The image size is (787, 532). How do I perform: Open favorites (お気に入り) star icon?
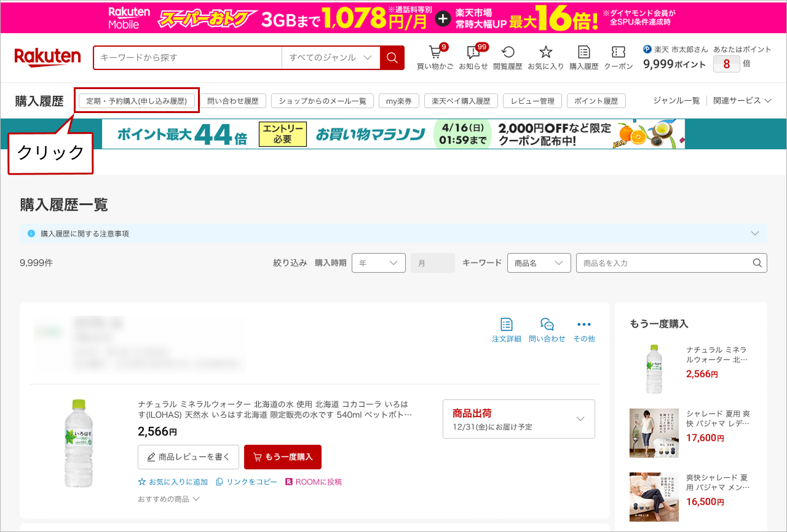545,53
